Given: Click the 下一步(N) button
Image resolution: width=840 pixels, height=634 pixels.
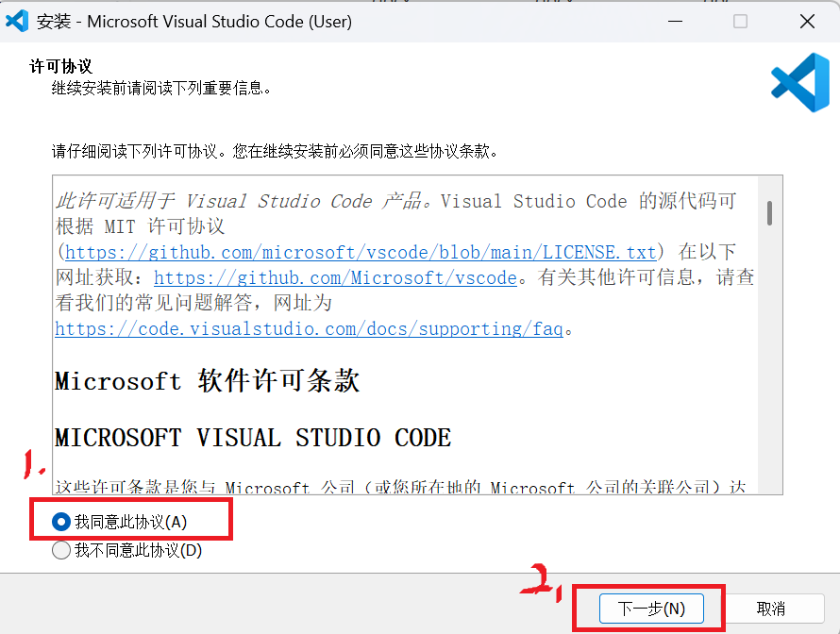Looking at the screenshot, I should (x=651, y=609).
